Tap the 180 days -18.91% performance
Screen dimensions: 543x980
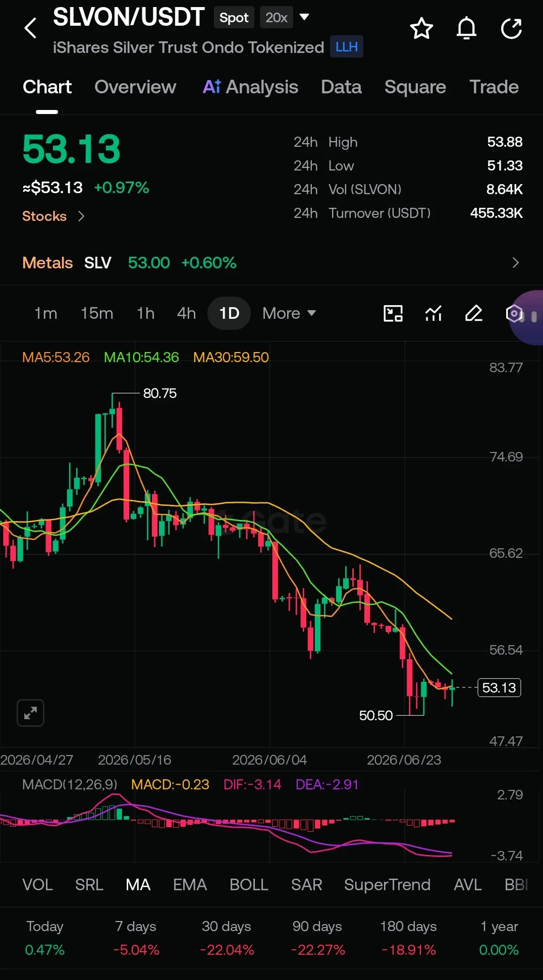click(408, 938)
